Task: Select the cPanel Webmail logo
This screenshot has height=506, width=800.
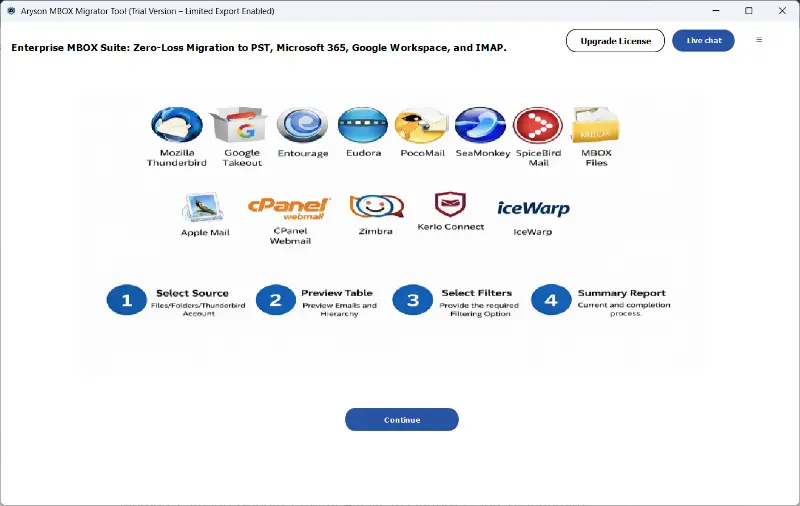Action: click(x=289, y=209)
